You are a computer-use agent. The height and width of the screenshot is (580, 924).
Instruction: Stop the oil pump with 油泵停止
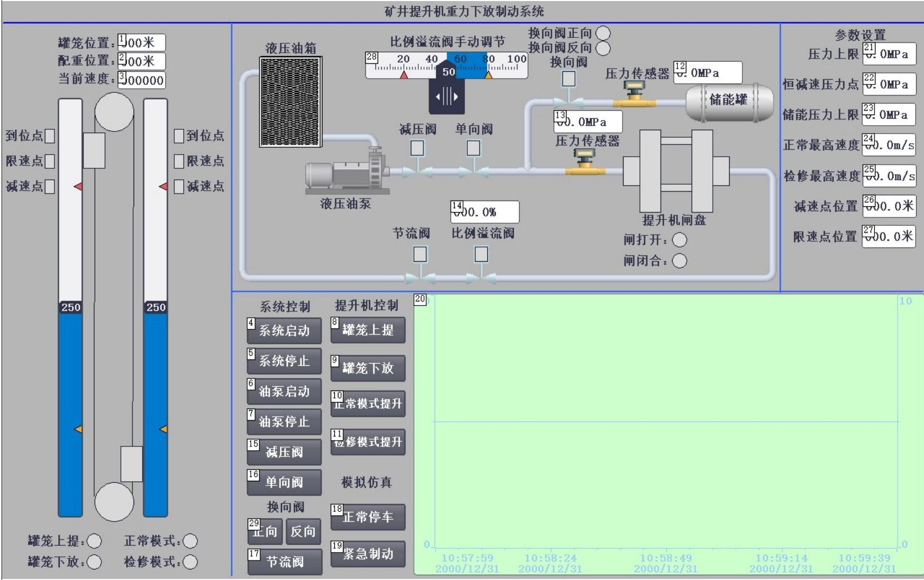tap(285, 422)
